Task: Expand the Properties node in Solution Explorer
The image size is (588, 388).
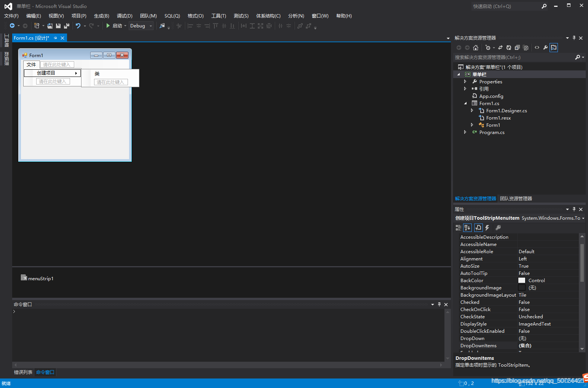Action: point(465,81)
